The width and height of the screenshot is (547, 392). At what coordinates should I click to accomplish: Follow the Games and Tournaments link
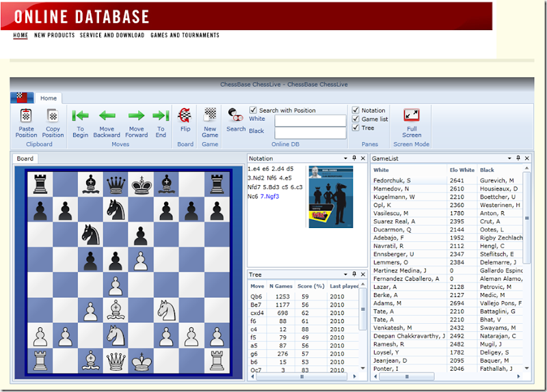click(185, 36)
